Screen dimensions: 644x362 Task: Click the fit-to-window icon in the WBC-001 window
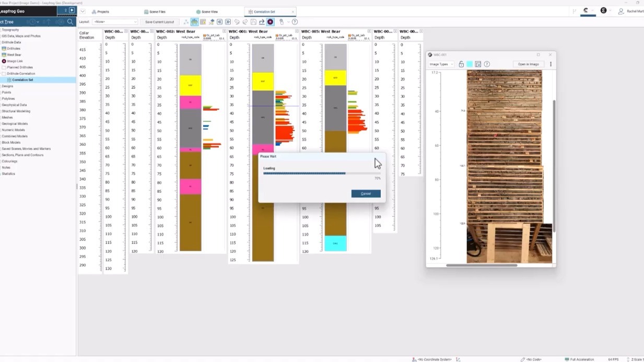point(478,64)
